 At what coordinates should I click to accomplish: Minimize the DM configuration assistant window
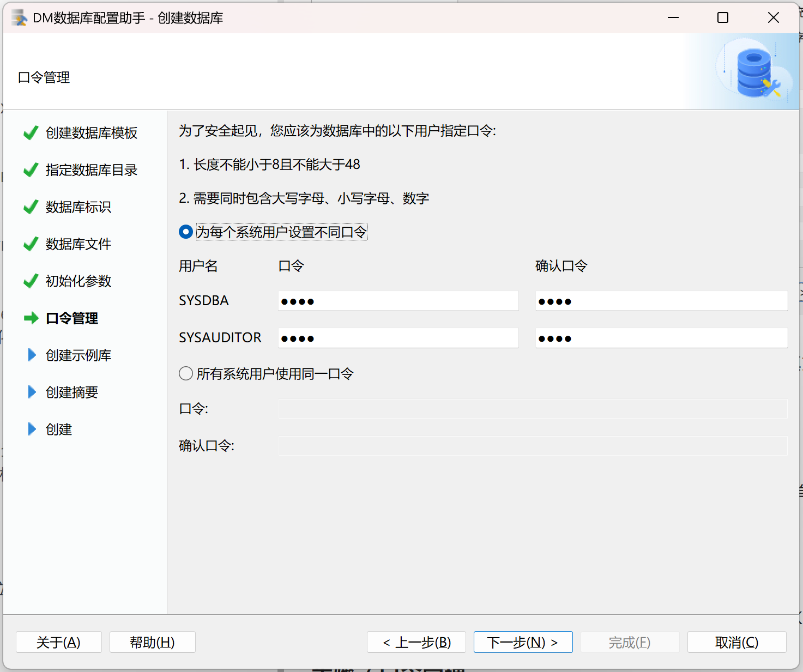click(x=673, y=18)
